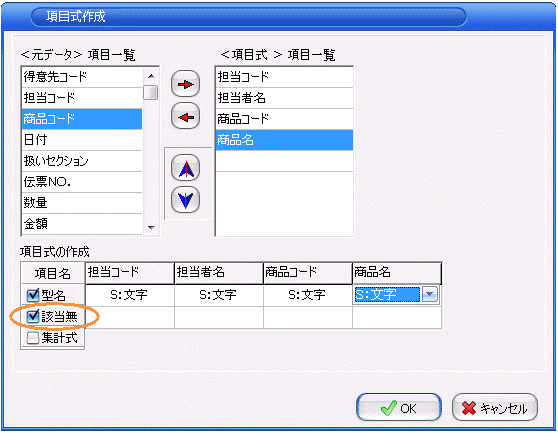Click the source list scroll-down arrow
This screenshot has height=433, width=558.
tap(151, 228)
